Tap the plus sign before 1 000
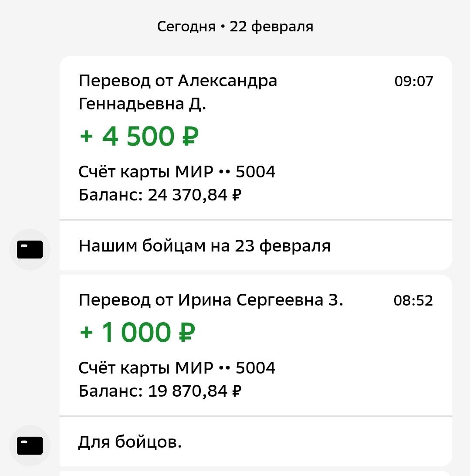Viewport: 470px width, 476px height. point(87,333)
